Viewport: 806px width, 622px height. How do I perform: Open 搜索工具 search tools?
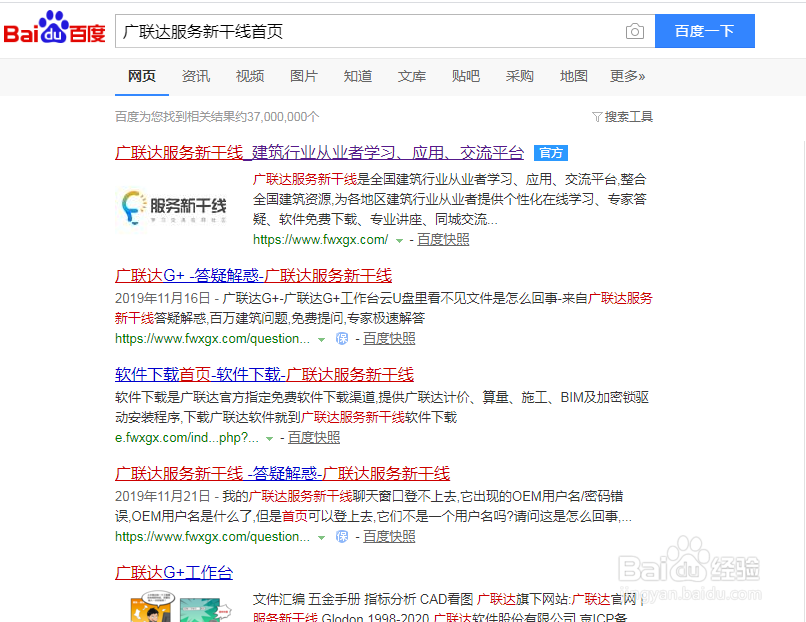(628, 117)
